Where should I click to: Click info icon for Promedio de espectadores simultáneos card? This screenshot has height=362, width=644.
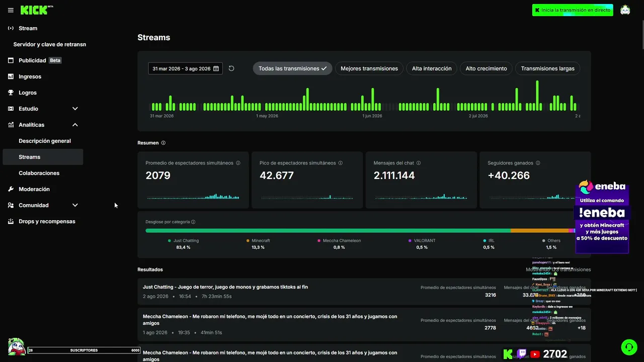[238, 163]
